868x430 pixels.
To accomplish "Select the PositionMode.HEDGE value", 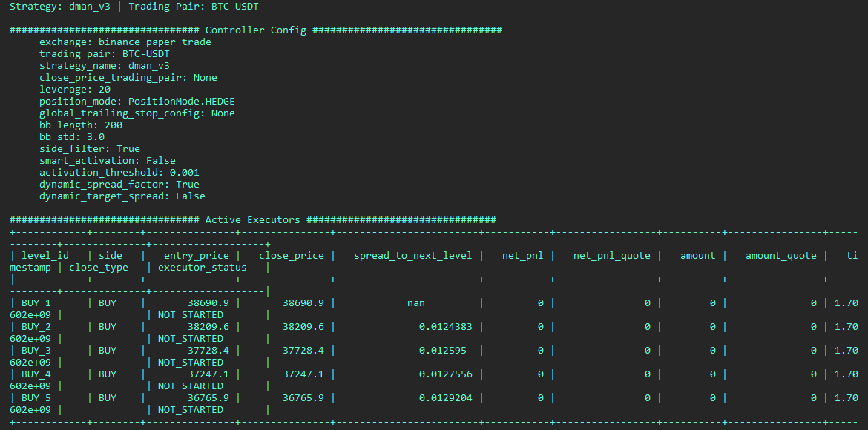I will [x=181, y=102].
